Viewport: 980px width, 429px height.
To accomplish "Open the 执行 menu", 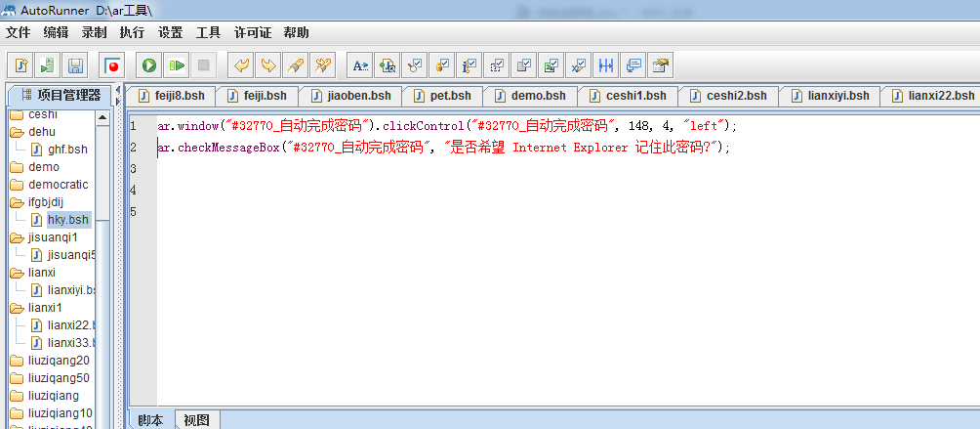I will [132, 33].
